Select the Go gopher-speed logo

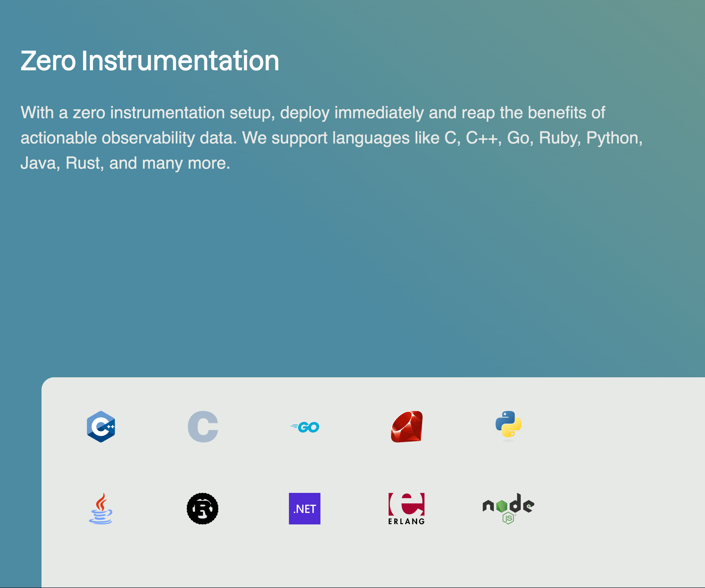point(305,427)
